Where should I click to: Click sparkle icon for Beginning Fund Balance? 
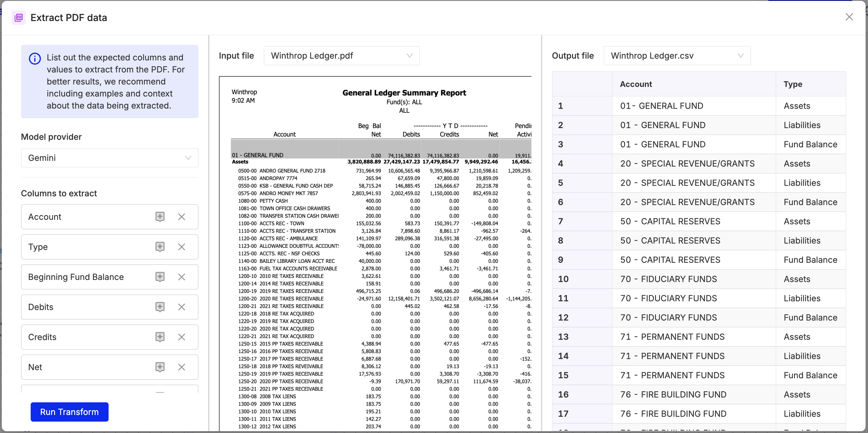pyautogui.click(x=160, y=277)
